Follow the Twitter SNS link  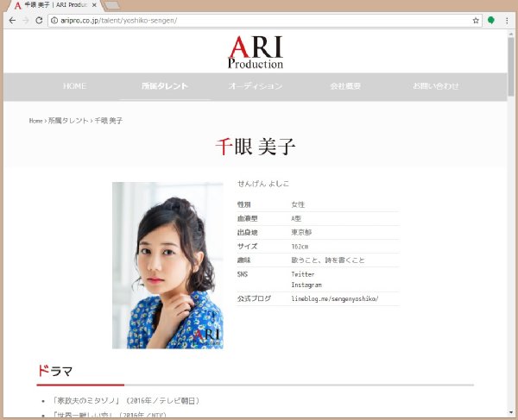pos(303,274)
